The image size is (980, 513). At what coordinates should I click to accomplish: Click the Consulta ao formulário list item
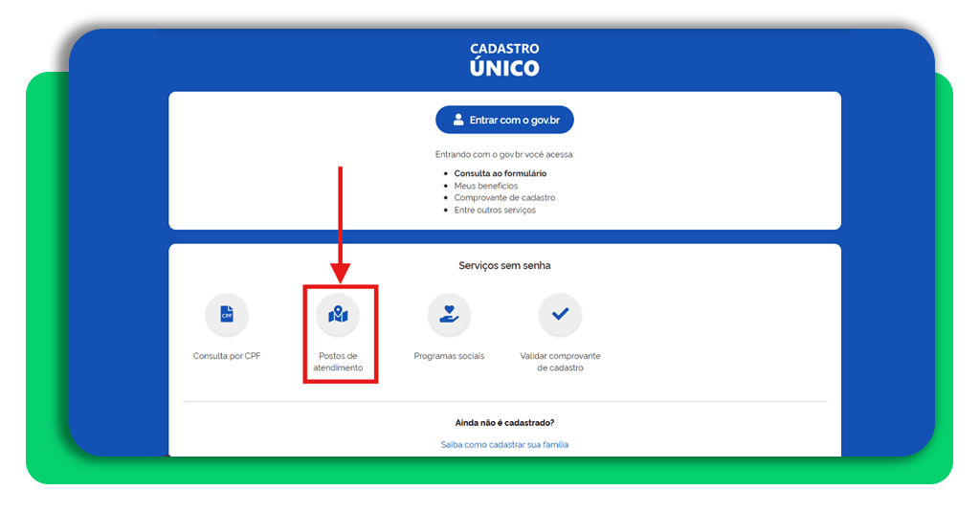pyautogui.click(x=500, y=173)
